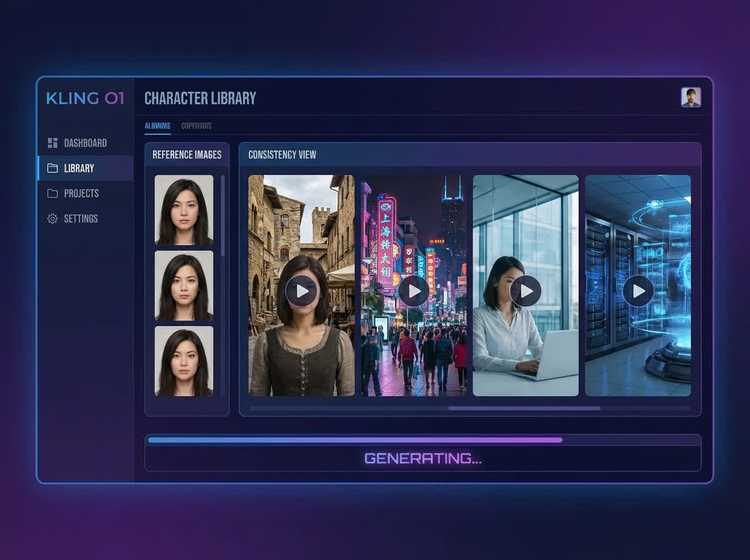Play the futuristic server room clip
The width and height of the screenshot is (750, 560).
tap(639, 290)
